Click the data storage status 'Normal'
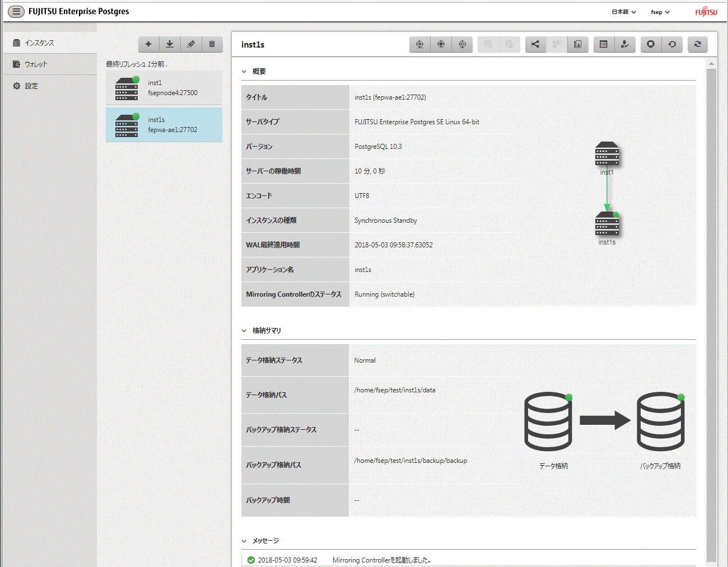The width and height of the screenshot is (728, 567). [365, 360]
